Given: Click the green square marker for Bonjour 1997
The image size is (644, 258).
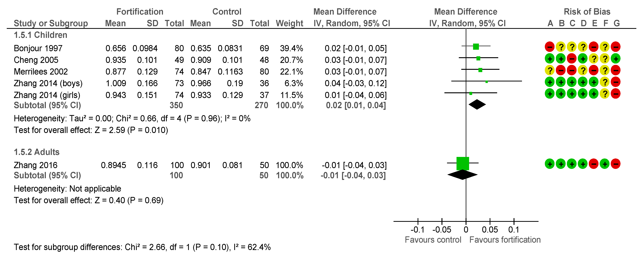Looking at the screenshot, I should [x=476, y=46].
